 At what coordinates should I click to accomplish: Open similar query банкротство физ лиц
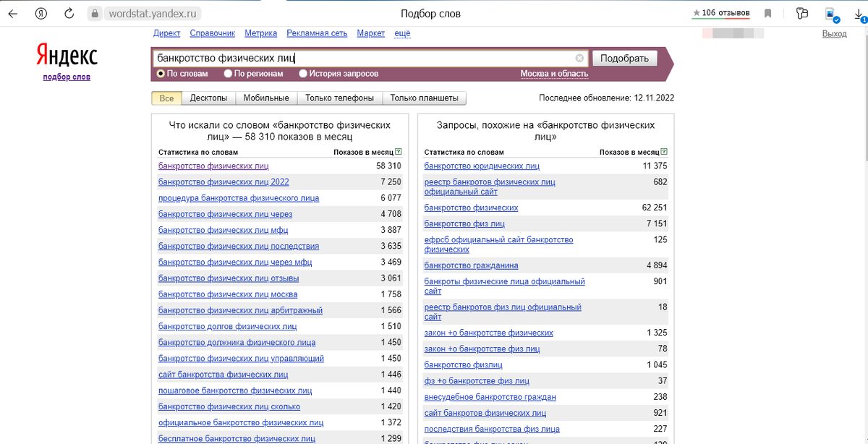click(x=464, y=224)
